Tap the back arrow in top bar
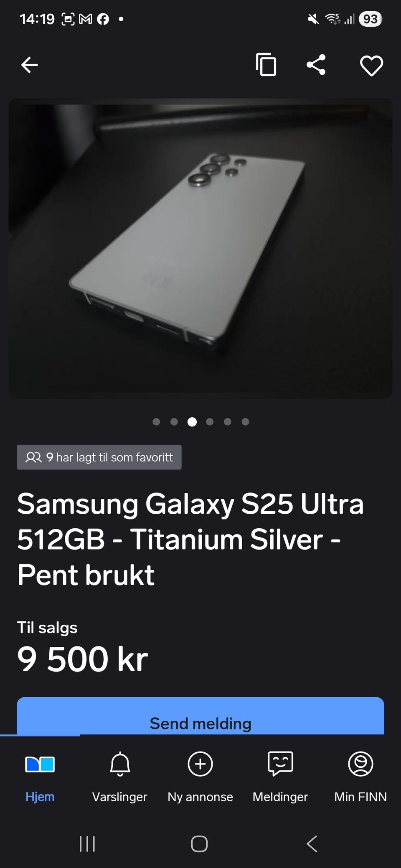The width and height of the screenshot is (401, 868). tap(29, 65)
